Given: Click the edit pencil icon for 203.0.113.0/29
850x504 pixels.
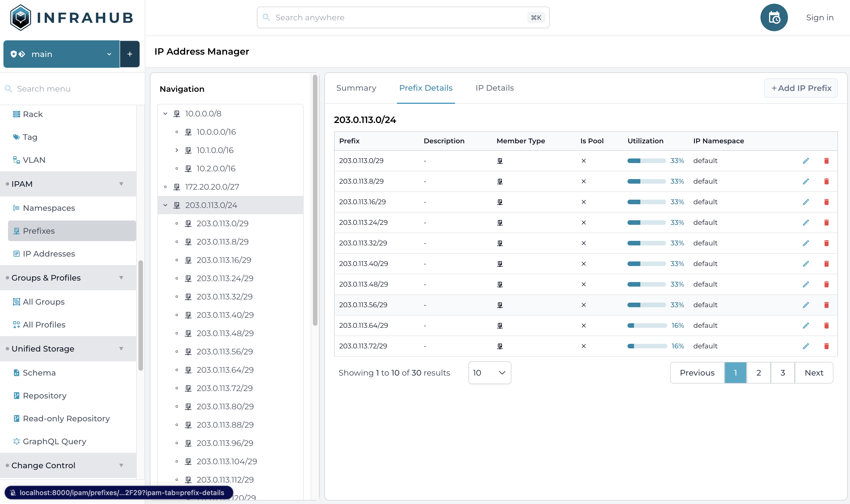Looking at the screenshot, I should tap(806, 161).
